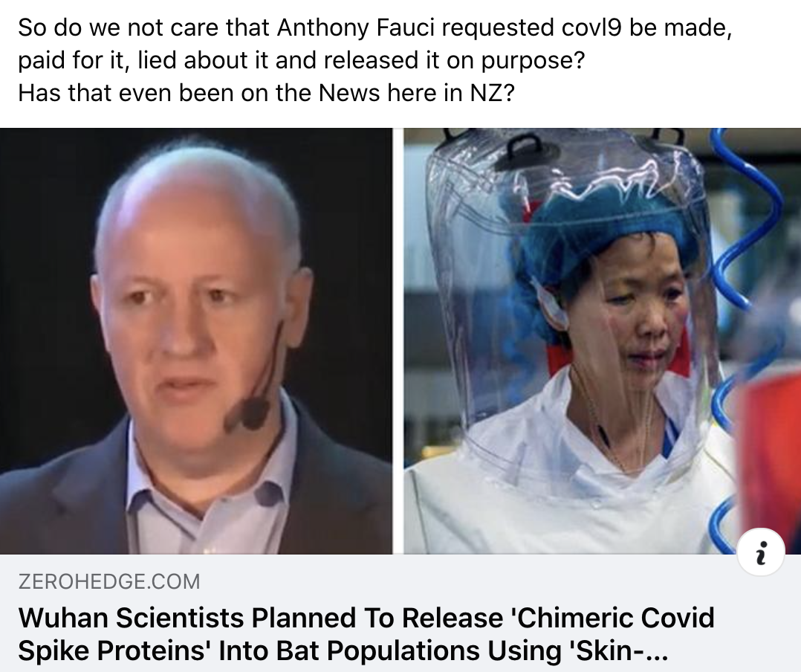Open the right preview photo of person in protective hood

(x=603, y=341)
